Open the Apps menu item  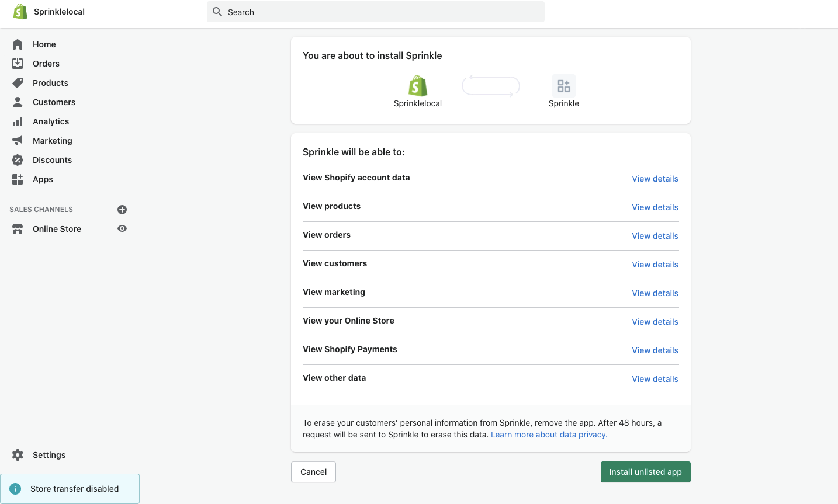(43, 179)
